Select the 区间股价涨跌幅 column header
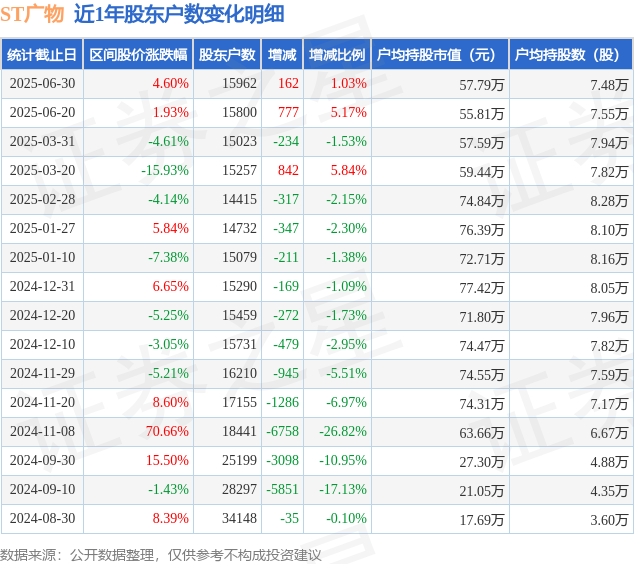Image resolution: width=634 pixels, height=564 pixels. [x=138, y=55]
